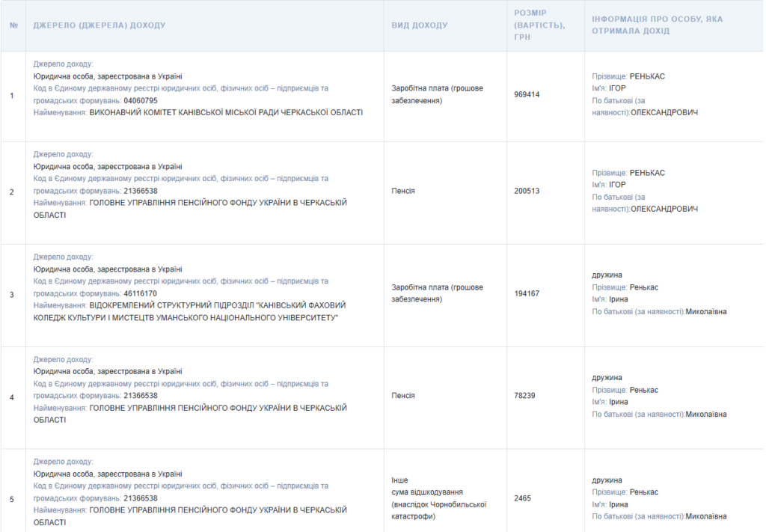Select the pension amount 200513
Screen dimensions: 766x532
pyautogui.click(x=527, y=191)
